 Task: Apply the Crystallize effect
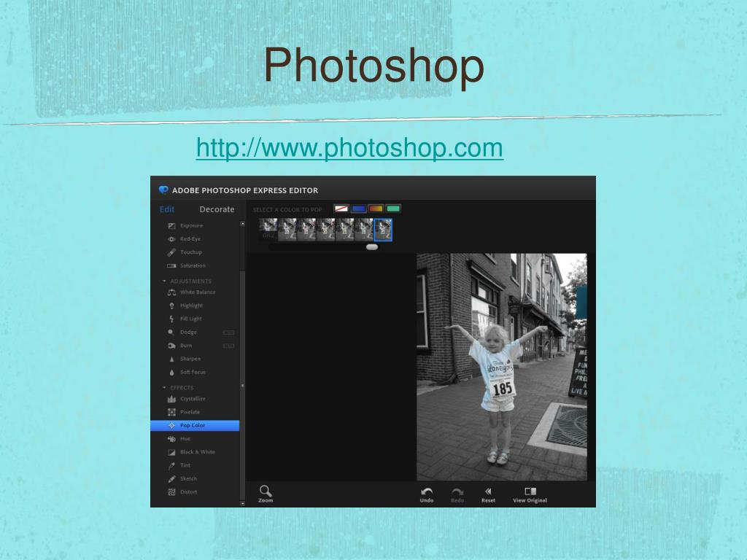click(x=187, y=399)
